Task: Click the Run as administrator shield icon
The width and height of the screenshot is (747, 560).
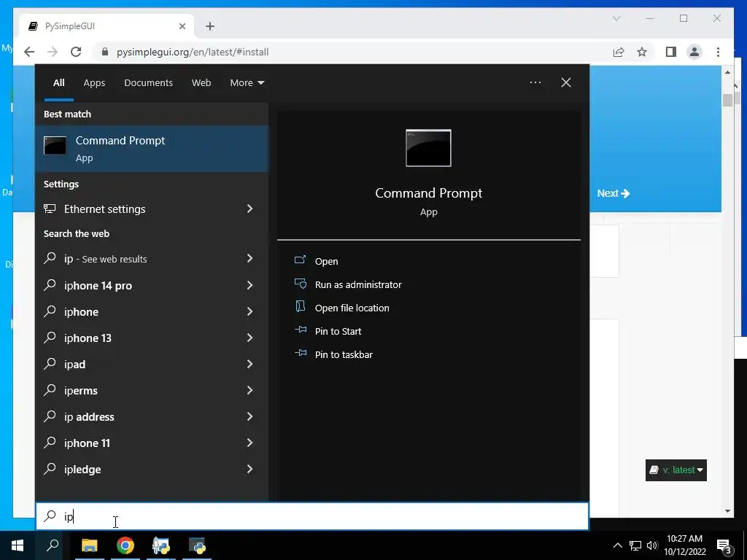Action: click(x=301, y=284)
